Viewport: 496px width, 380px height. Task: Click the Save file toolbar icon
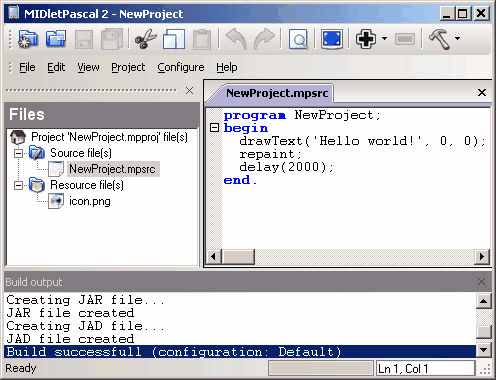[x=84, y=39]
